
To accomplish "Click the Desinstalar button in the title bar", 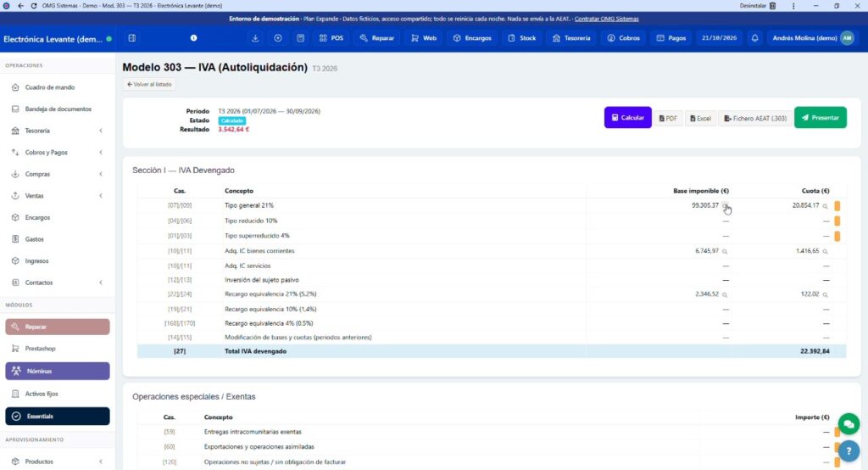I will [x=758, y=6].
